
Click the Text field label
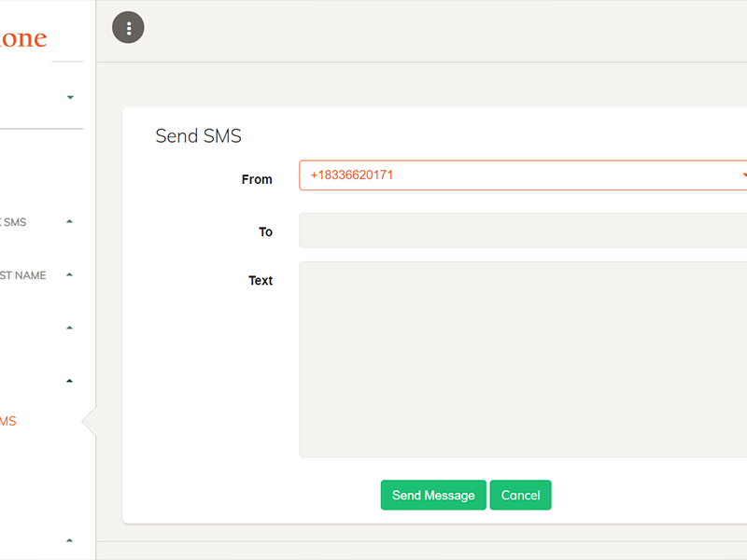tap(261, 280)
